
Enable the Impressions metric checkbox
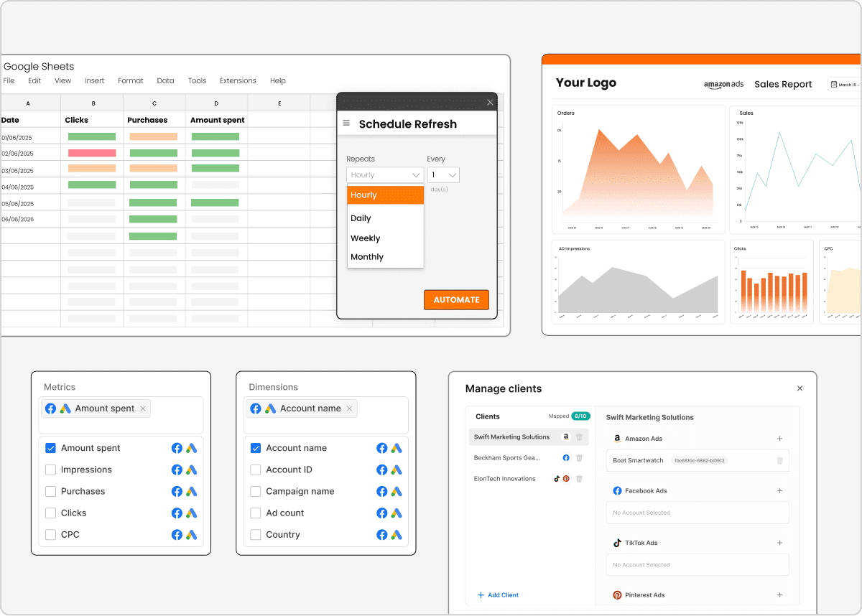[x=51, y=470]
